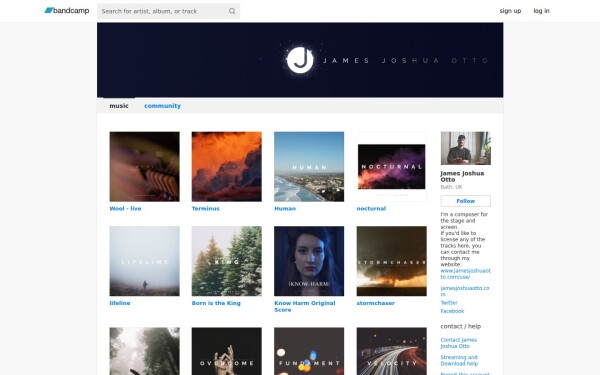Click the artist profile photo

click(x=465, y=148)
